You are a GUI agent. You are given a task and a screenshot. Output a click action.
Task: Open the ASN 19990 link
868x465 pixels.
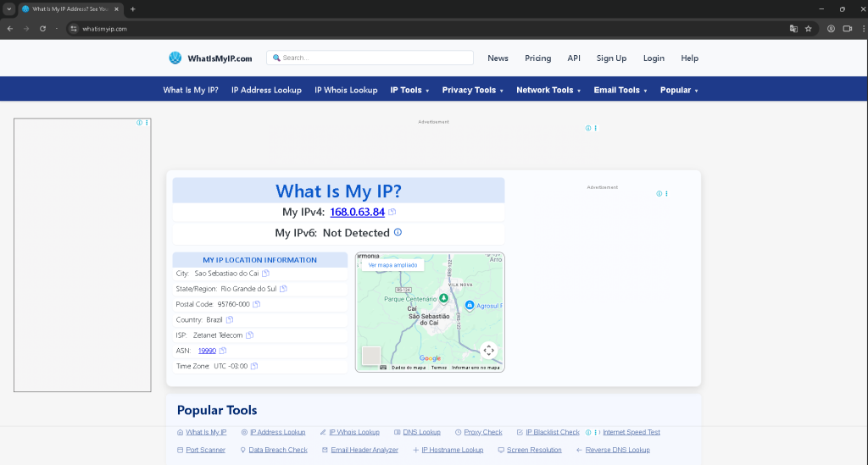tap(207, 351)
